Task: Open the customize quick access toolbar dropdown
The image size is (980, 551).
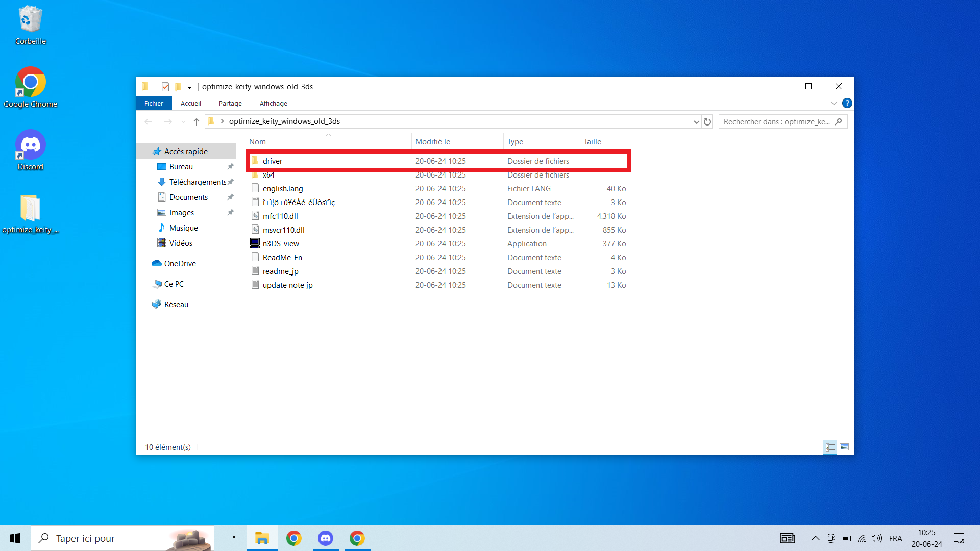Action: point(189,87)
